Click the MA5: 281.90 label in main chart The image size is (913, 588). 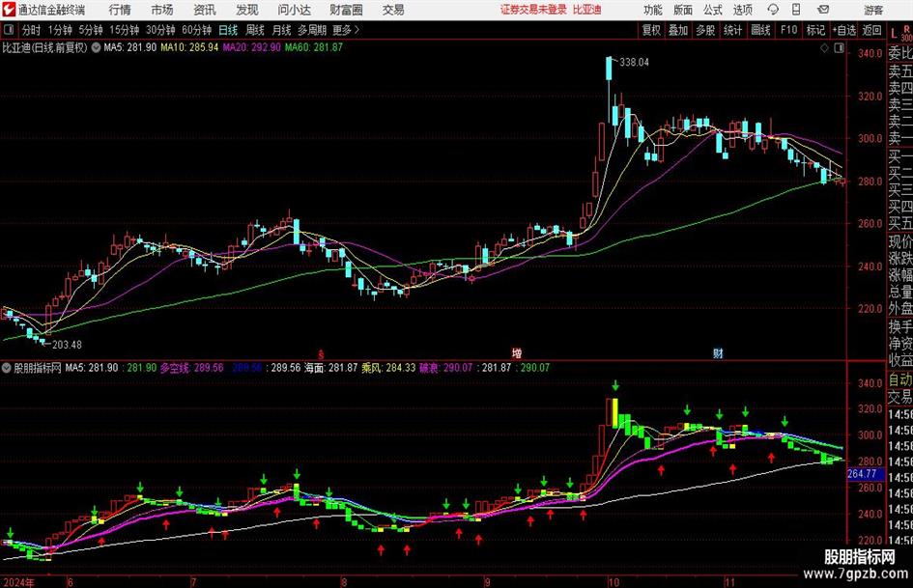(129, 47)
